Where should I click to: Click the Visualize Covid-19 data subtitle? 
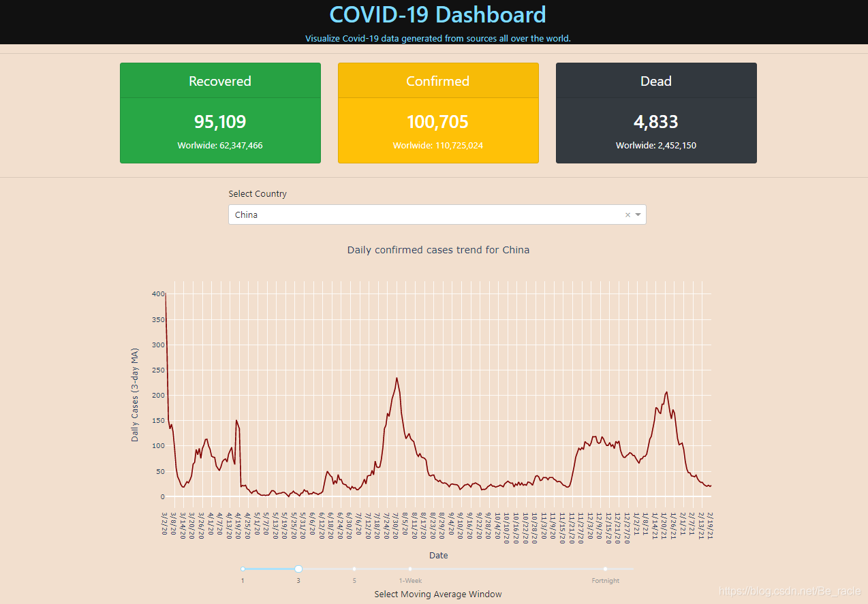(438, 38)
